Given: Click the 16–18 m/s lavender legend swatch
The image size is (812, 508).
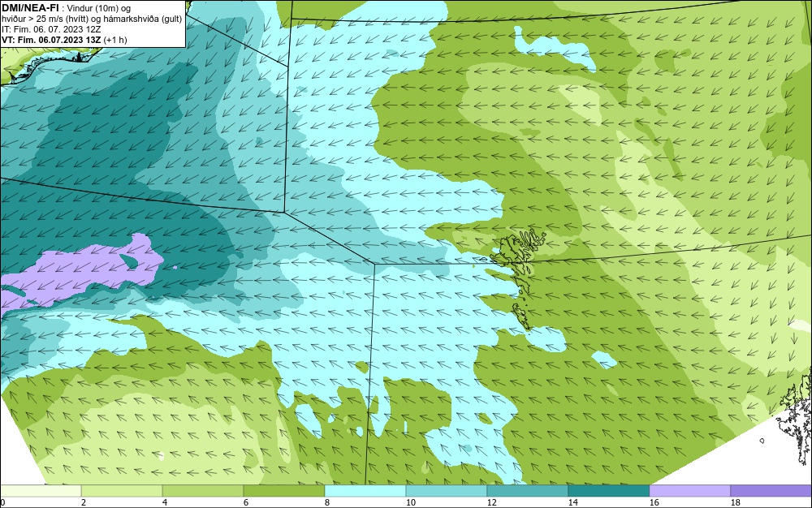Looking at the screenshot, I should pyautogui.click(x=689, y=491).
